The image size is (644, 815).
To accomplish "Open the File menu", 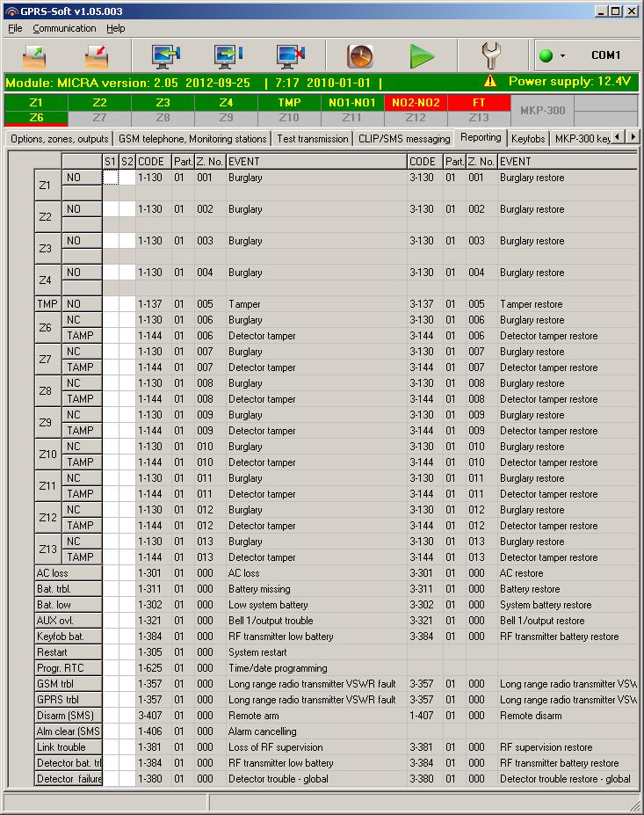I will (15, 28).
